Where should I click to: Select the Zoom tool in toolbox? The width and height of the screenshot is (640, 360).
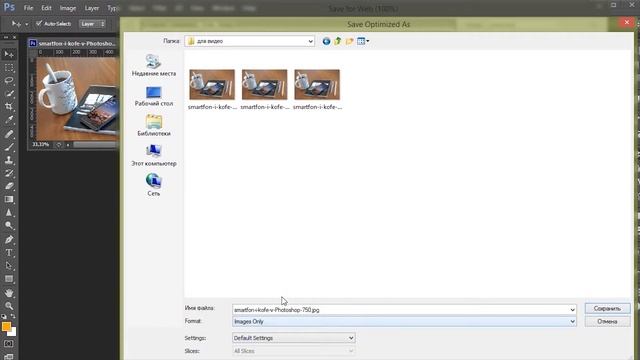pos(9,306)
